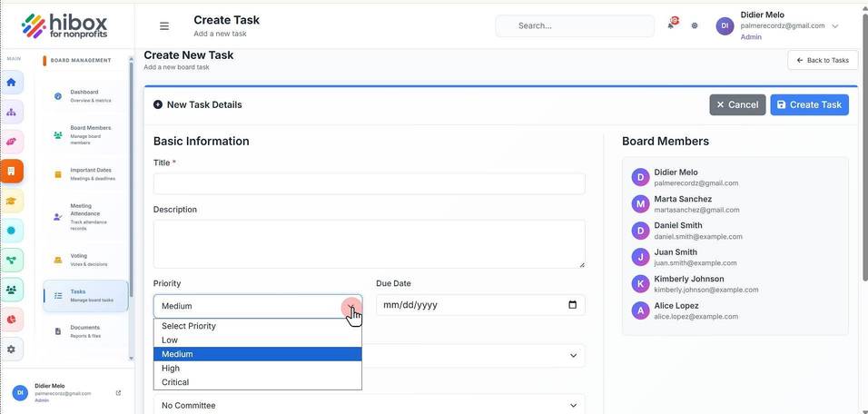
Task: Click the Create Task button
Action: tap(809, 104)
